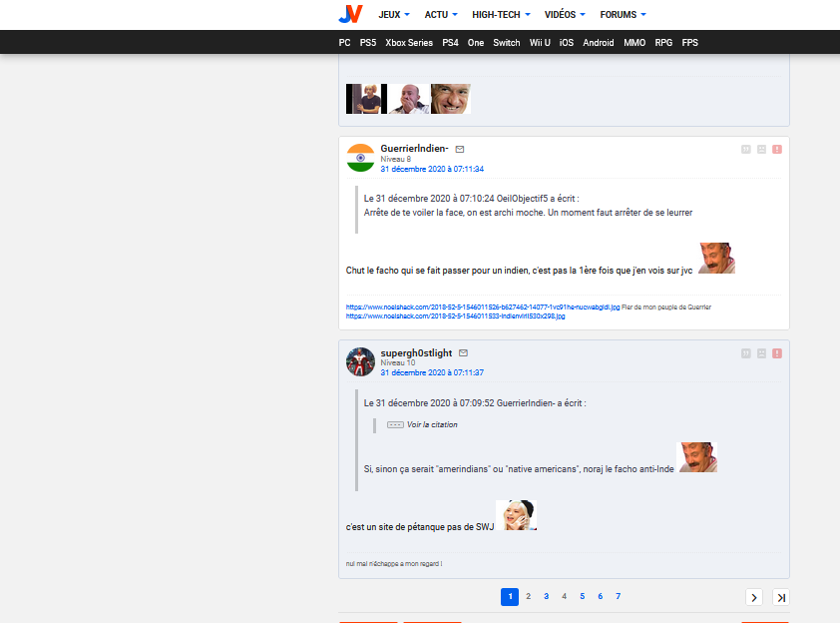Go to page 4 of the topic
The width and height of the screenshot is (840, 623).
pos(564,596)
